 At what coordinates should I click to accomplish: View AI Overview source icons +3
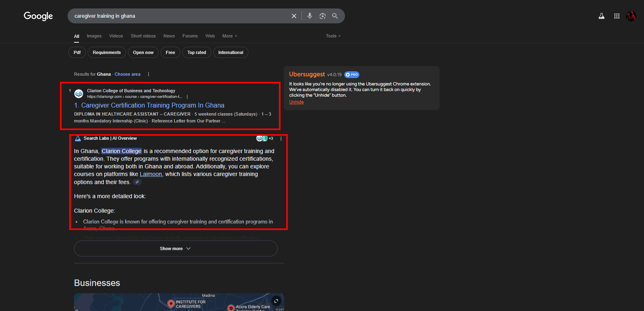265,139
